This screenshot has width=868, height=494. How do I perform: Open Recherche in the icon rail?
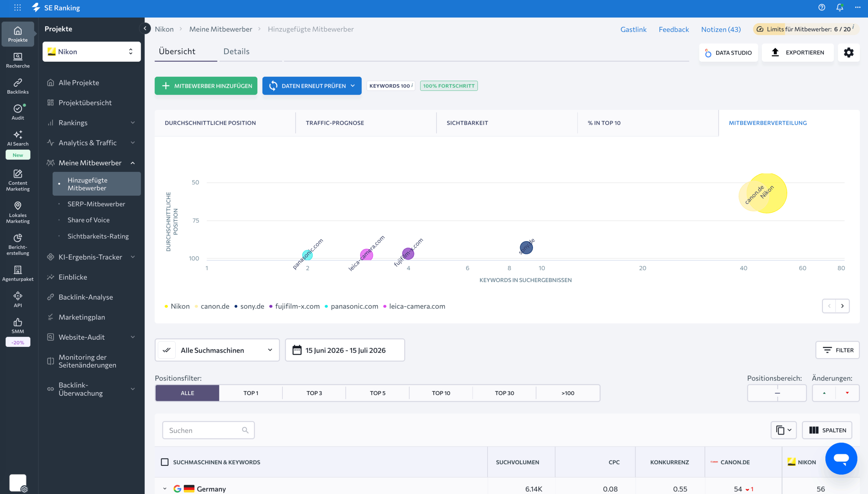18,60
